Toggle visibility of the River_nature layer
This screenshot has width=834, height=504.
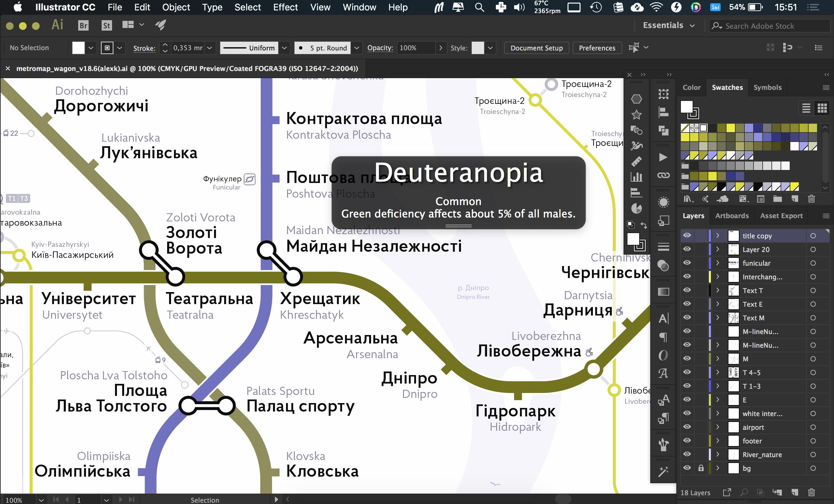pos(687,454)
